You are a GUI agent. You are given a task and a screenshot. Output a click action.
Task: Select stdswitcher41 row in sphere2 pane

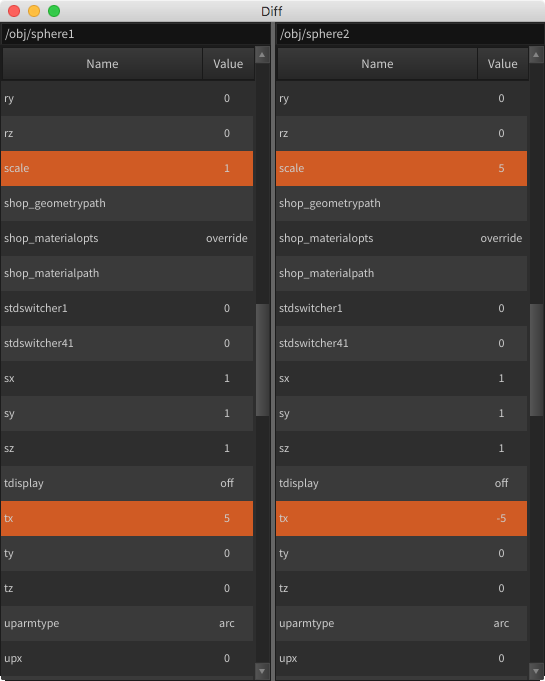401,344
